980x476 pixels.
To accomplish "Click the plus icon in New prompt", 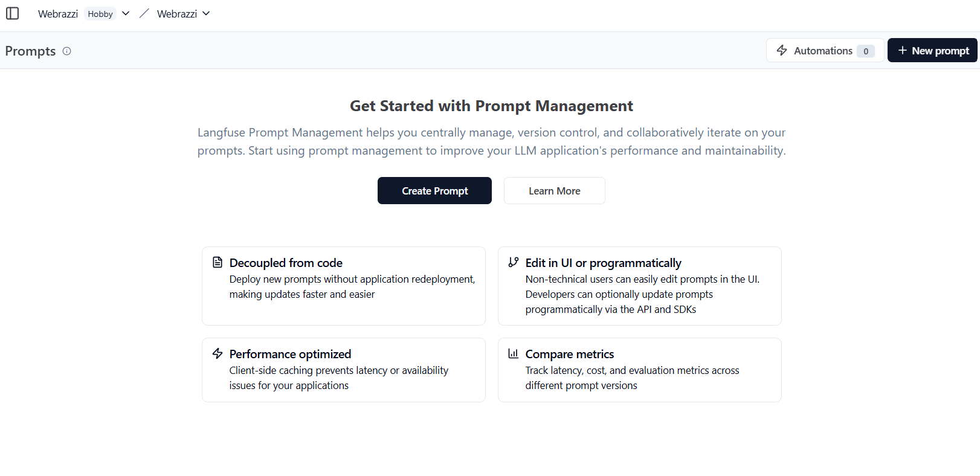I will tap(902, 50).
